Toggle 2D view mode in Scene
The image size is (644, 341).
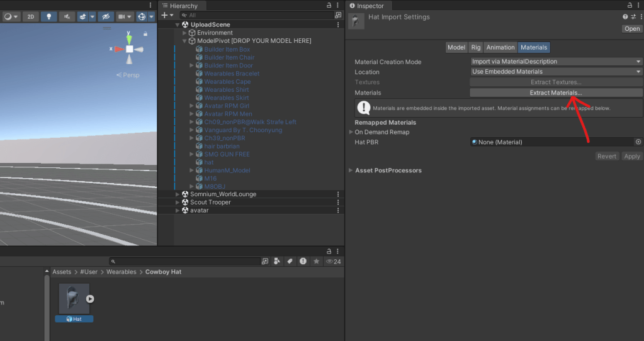30,17
